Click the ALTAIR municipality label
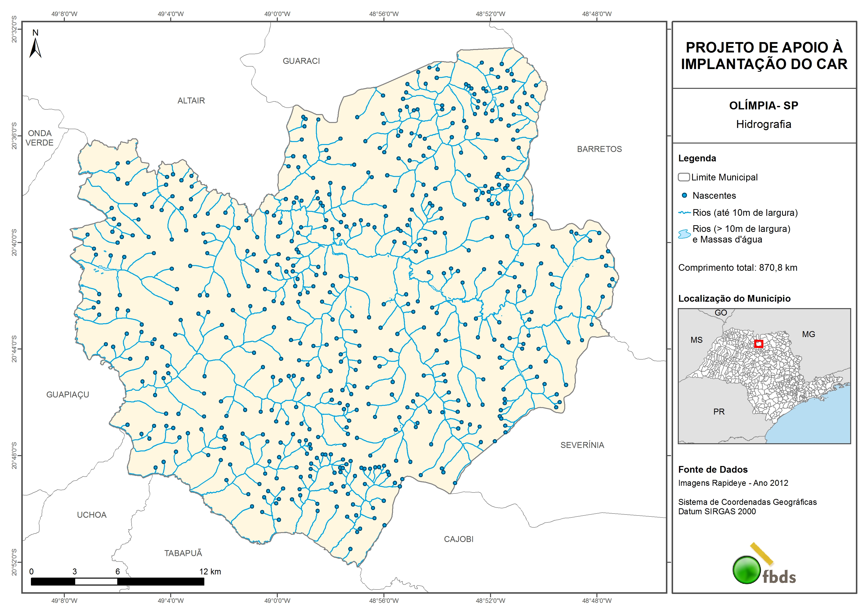 (x=191, y=101)
